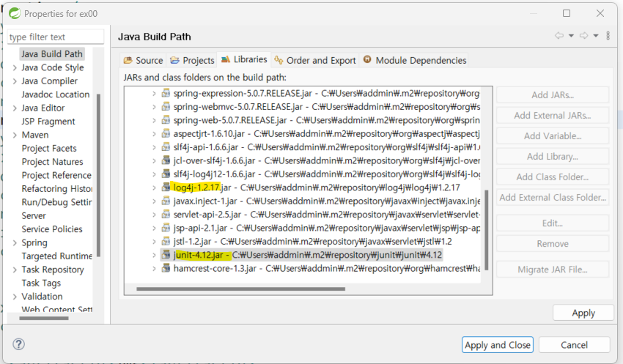This screenshot has width=623, height=364.
Task: Click the slf4j-api-1.6.6.jar icon
Action: [166, 147]
